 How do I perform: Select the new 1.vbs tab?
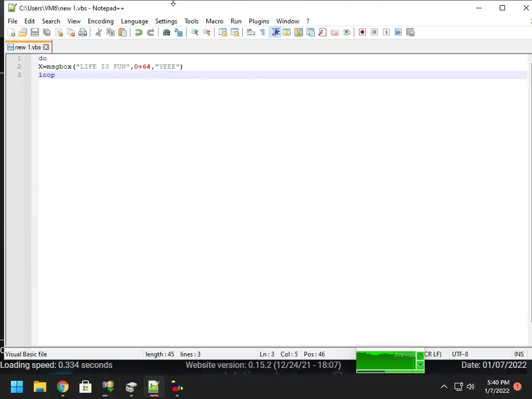click(x=28, y=47)
